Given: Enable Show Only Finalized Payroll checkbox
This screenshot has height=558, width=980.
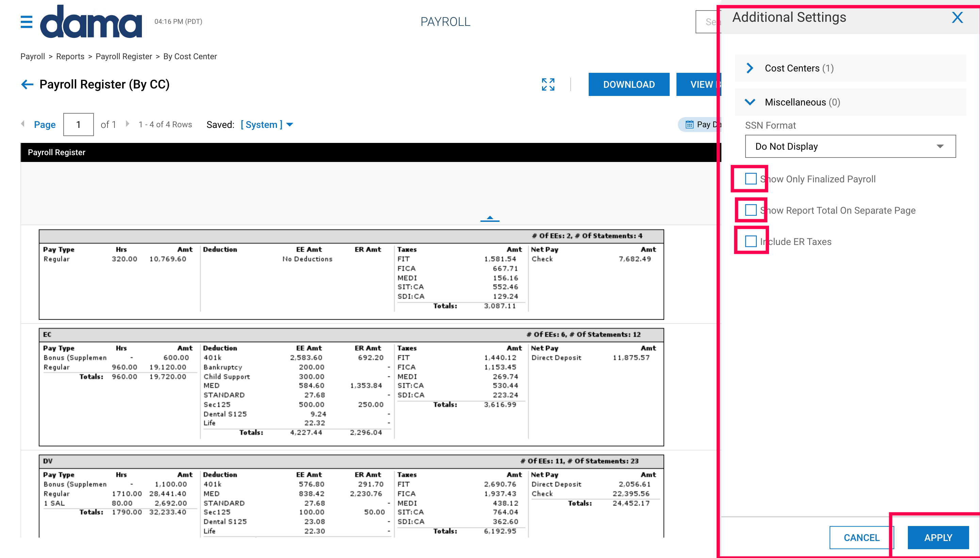Looking at the screenshot, I should coord(750,179).
